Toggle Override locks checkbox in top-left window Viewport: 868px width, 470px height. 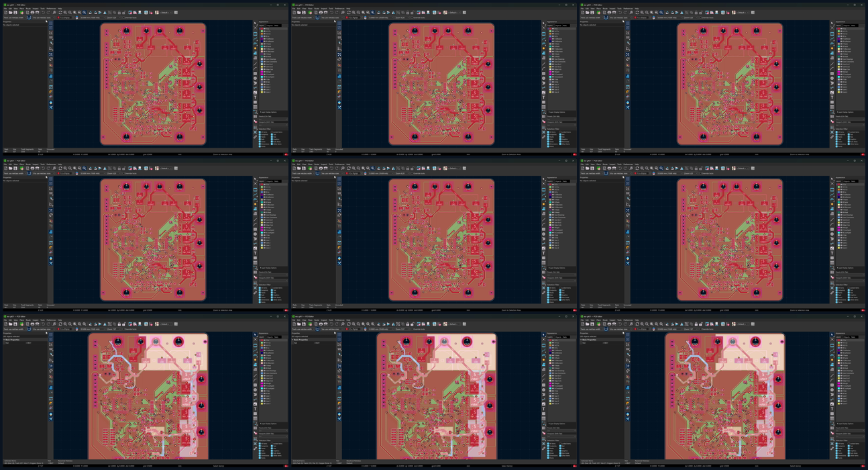tap(130, 17)
